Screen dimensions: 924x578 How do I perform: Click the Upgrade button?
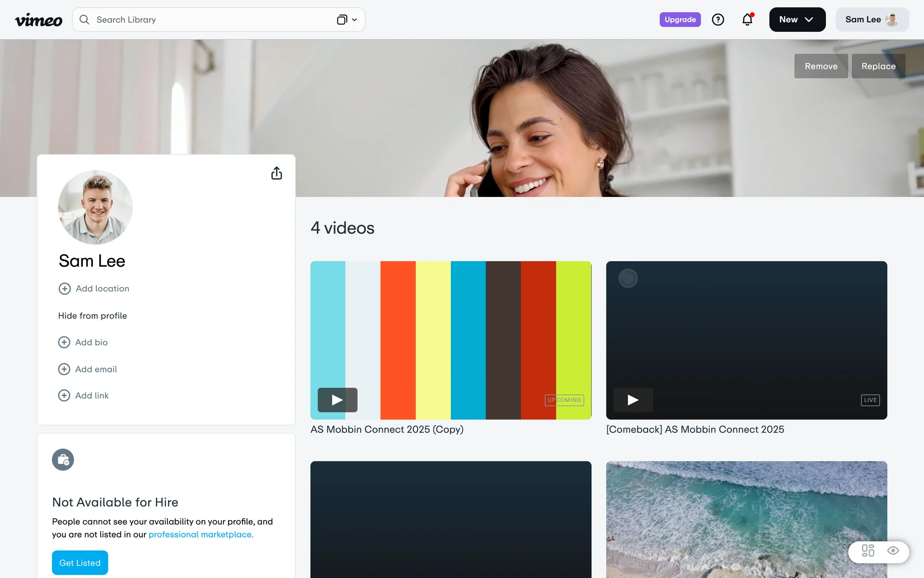coord(680,20)
